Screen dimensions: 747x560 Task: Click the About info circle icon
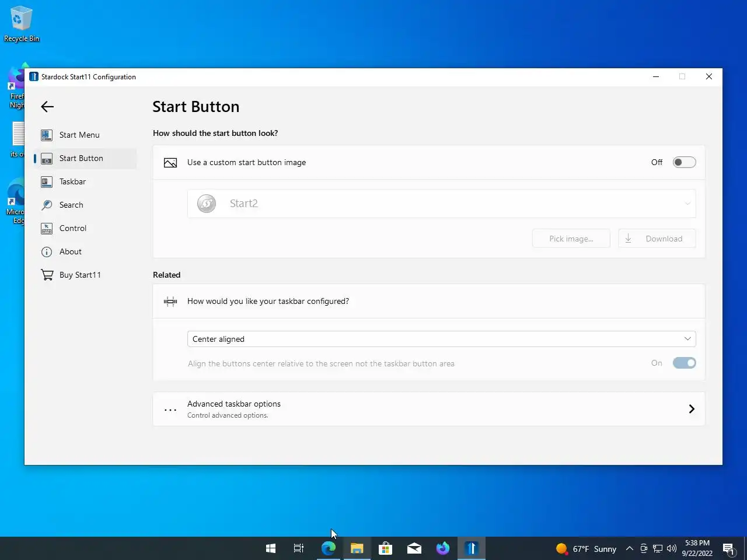pyautogui.click(x=47, y=251)
